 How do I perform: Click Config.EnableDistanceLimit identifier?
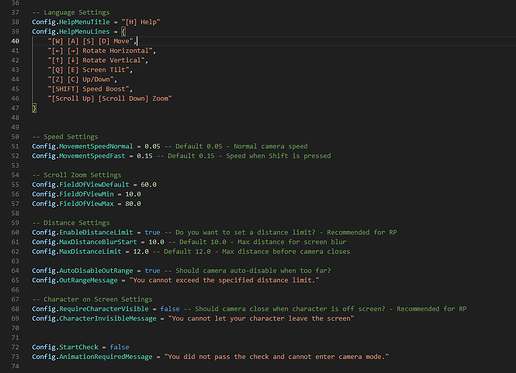click(82, 232)
